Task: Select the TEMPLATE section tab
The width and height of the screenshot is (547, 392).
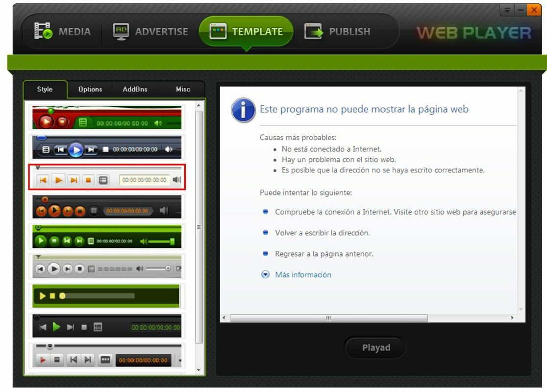Action: (246, 32)
